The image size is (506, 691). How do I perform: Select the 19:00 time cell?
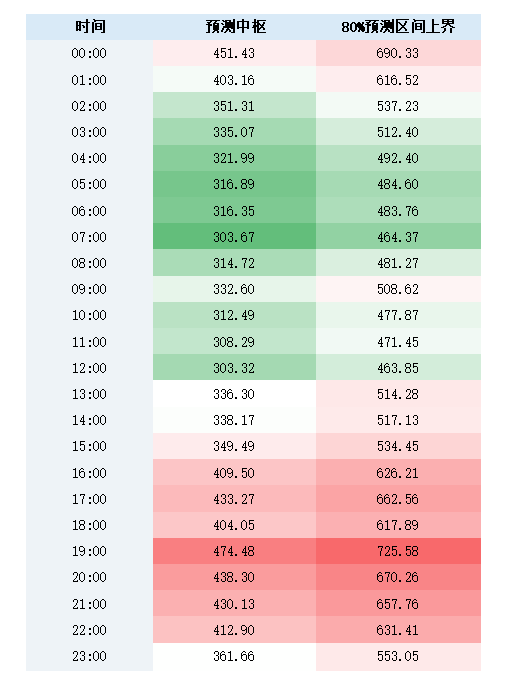(x=89, y=551)
